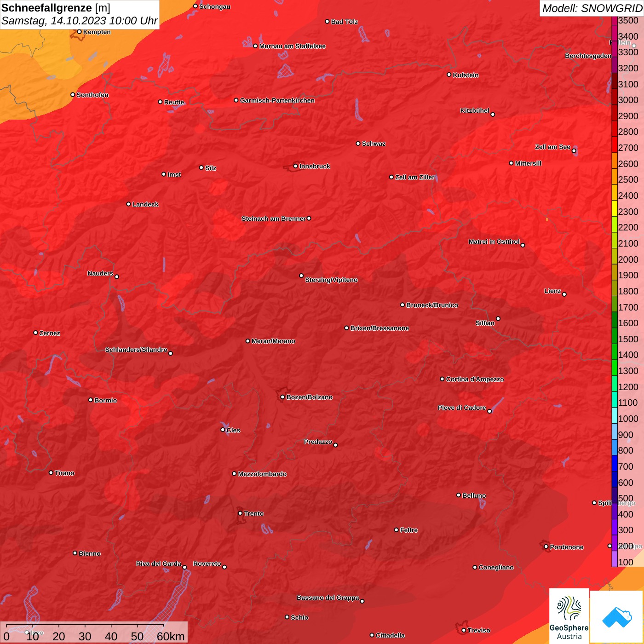Click the 3500 legend value
The width and height of the screenshot is (644, 644).
[628, 20]
